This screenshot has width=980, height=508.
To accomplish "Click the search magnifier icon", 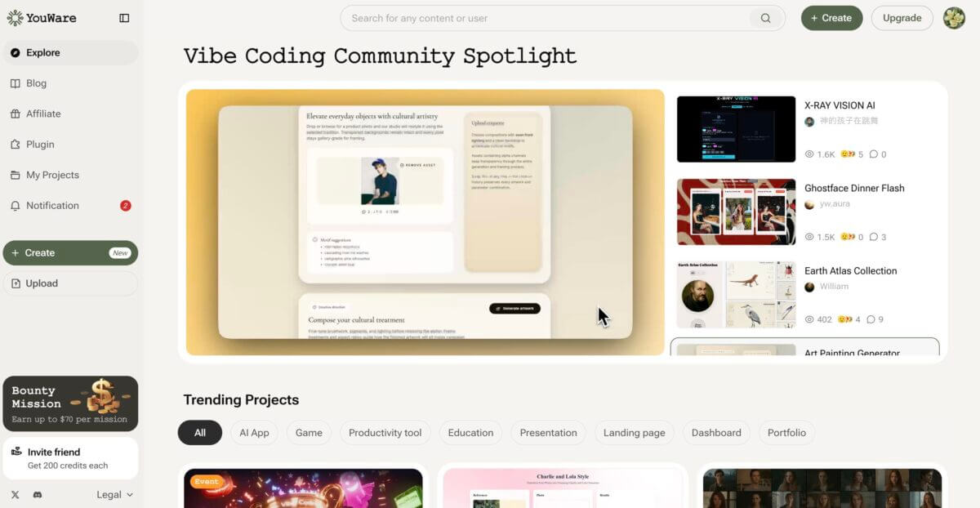I will click(x=765, y=18).
